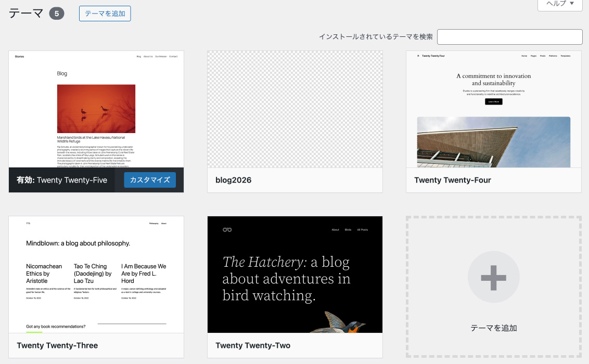Image resolution: width=589 pixels, height=364 pixels.
Task: Click the red bird photo in the Twenty Twenty-Five preview
Action: [x=96, y=109]
